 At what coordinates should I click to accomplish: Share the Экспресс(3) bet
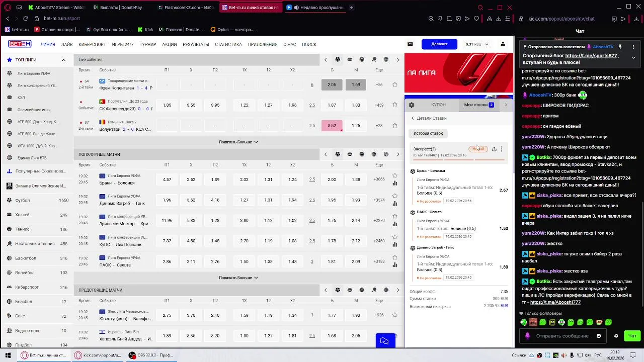coord(494,149)
